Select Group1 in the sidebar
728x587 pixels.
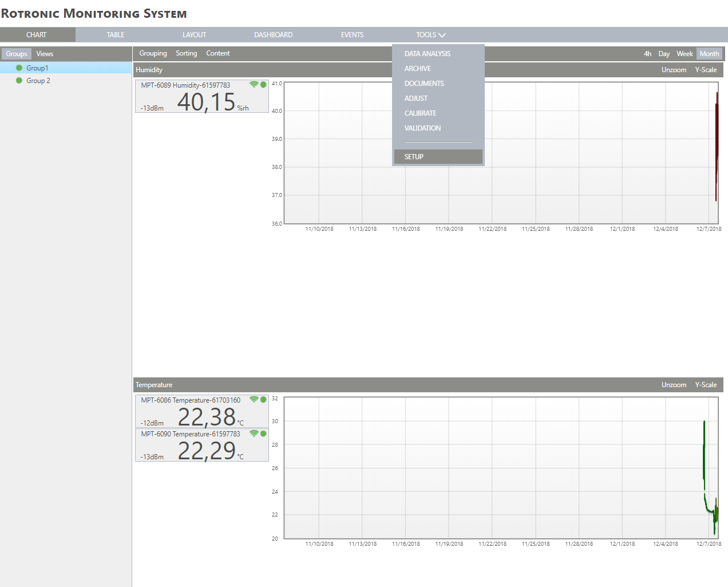coord(66,68)
